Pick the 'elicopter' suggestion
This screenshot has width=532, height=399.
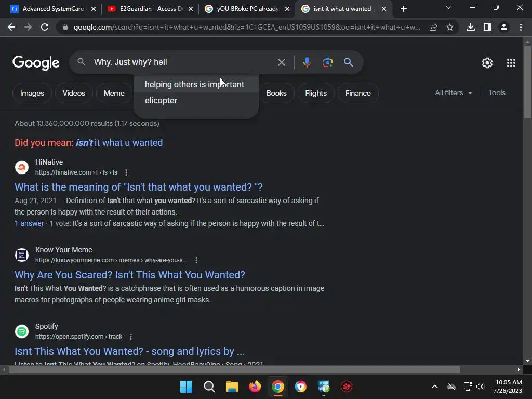(x=196, y=100)
